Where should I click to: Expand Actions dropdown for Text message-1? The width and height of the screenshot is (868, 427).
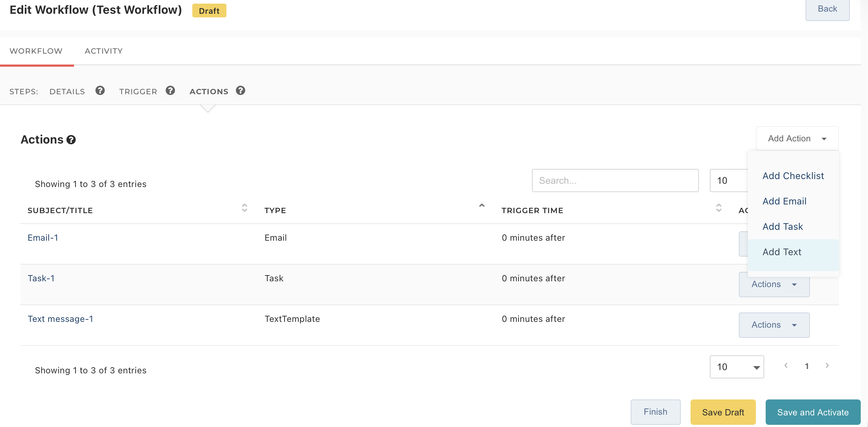coord(774,325)
